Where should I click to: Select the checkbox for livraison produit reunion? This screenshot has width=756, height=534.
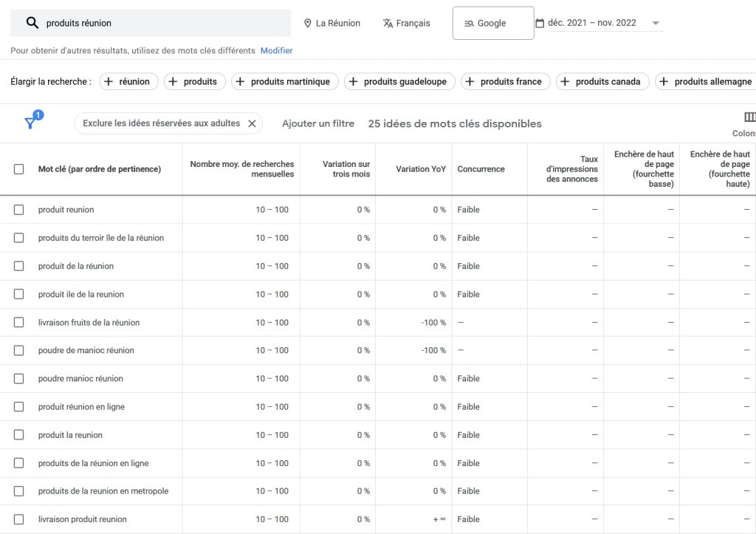(x=20, y=519)
